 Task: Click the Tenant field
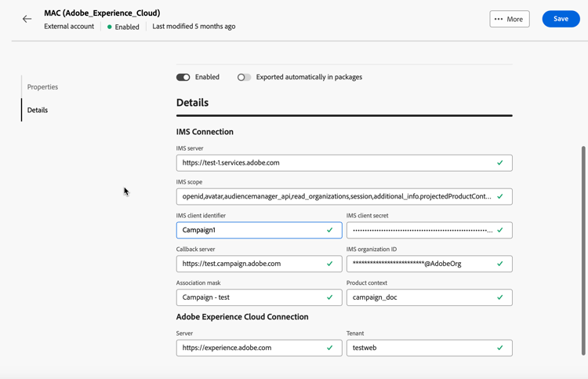click(x=422, y=348)
